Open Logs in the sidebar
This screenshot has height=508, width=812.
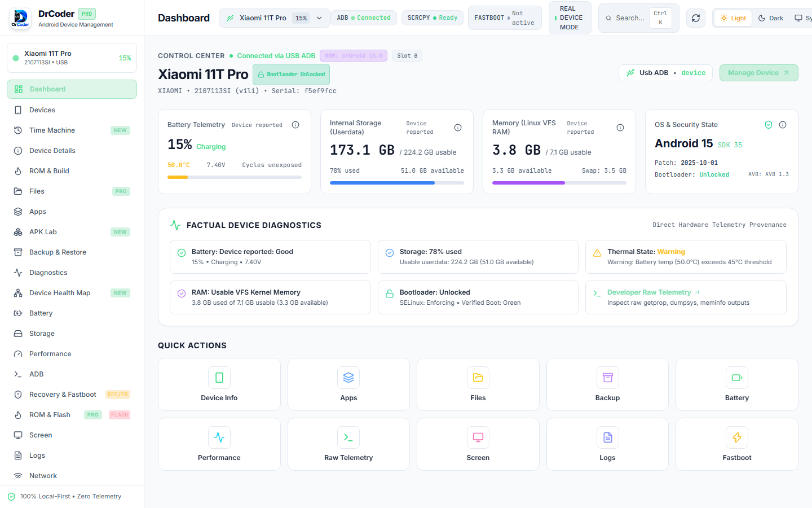pos(72,456)
